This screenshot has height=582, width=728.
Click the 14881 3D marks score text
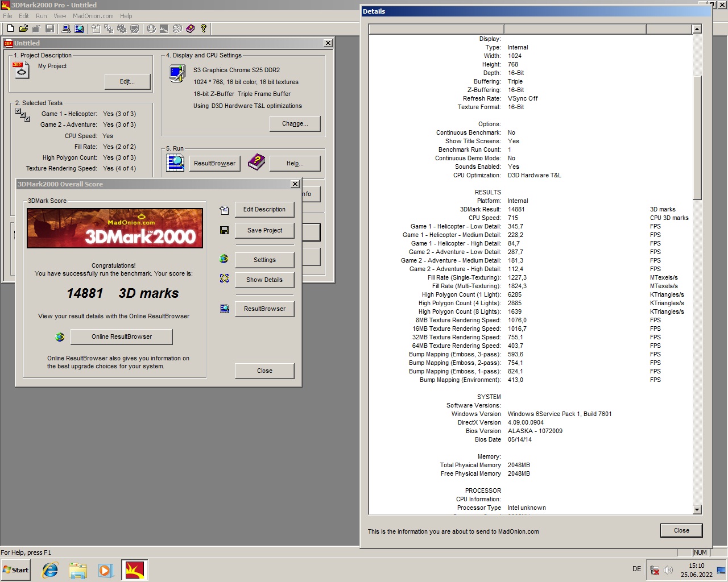coord(123,293)
